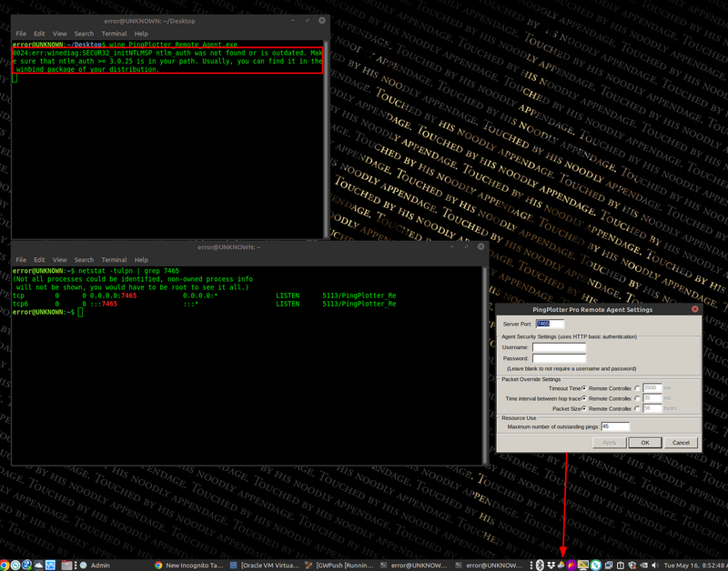Click Cancel in the PingPlotter dialog
Viewport: 728px width, 571px height.
click(680, 442)
